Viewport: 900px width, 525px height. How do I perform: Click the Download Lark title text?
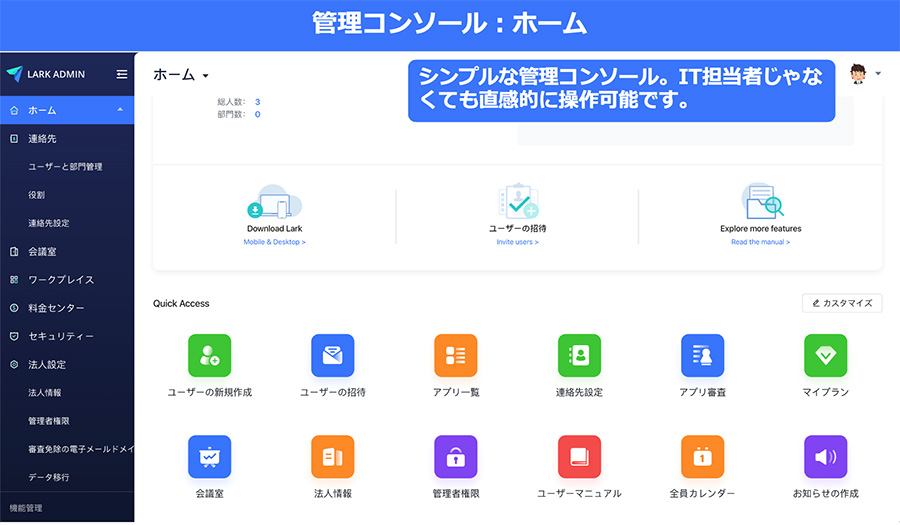click(274, 228)
